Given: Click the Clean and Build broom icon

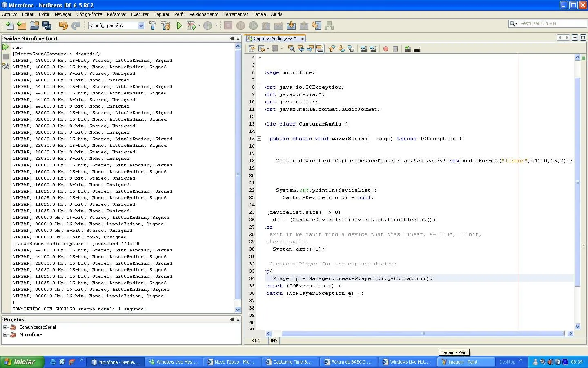Looking at the screenshot, I should coord(166,26).
